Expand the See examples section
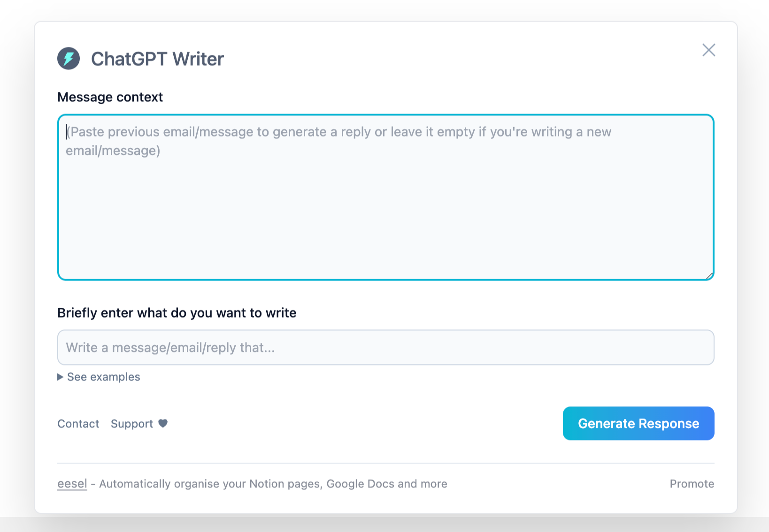Screen dimensions: 769x532 point(102,377)
